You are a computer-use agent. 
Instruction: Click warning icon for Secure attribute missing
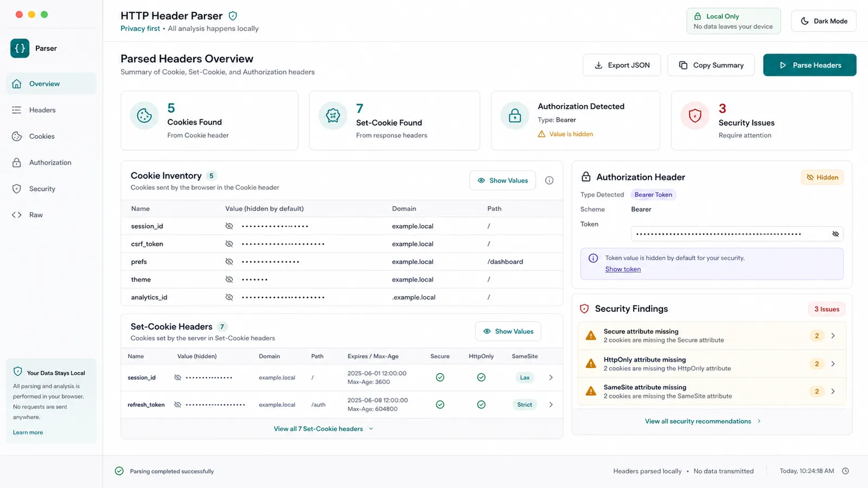pyautogui.click(x=591, y=336)
